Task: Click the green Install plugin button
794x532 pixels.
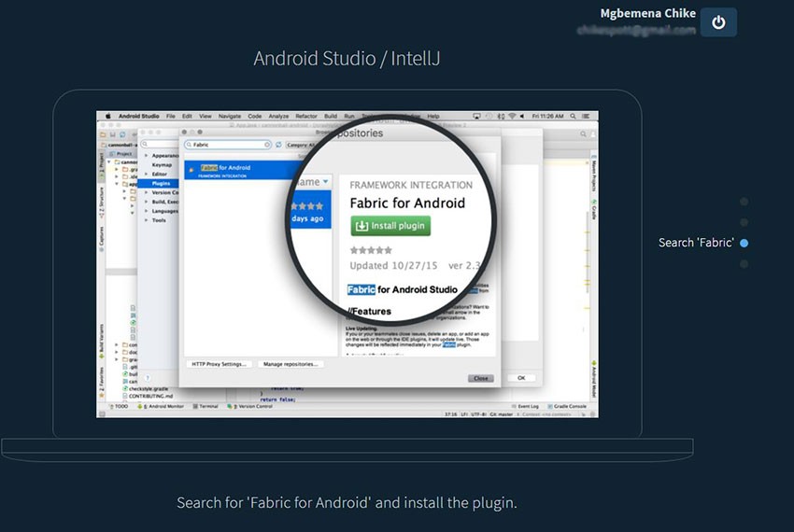Action: [390, 226]
